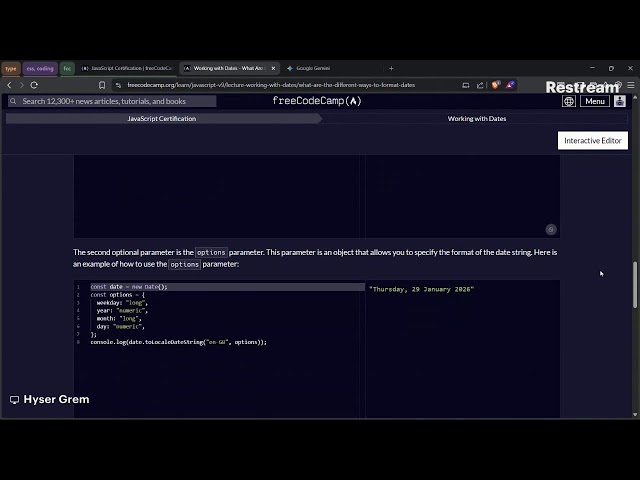640x480 pixels.
Task: Switch to the Google Gemini tab
Action: click(313, 68)
